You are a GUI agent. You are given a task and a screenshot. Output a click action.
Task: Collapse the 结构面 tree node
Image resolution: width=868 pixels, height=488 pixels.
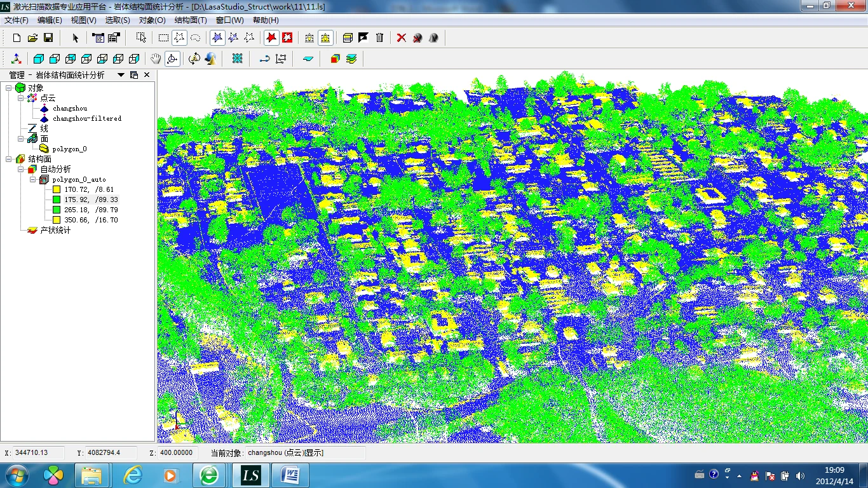click(9, 159)
